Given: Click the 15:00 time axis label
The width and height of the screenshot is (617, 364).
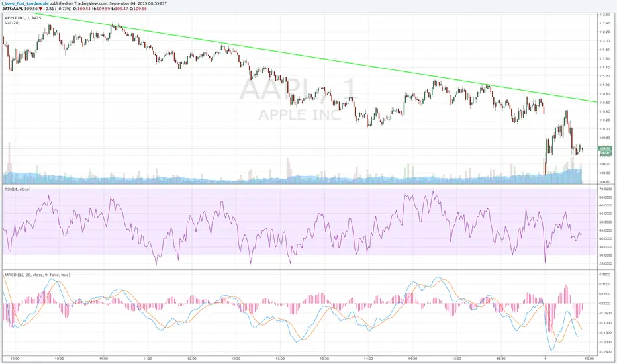Looking at the screenshot, I should pos(457,359).
